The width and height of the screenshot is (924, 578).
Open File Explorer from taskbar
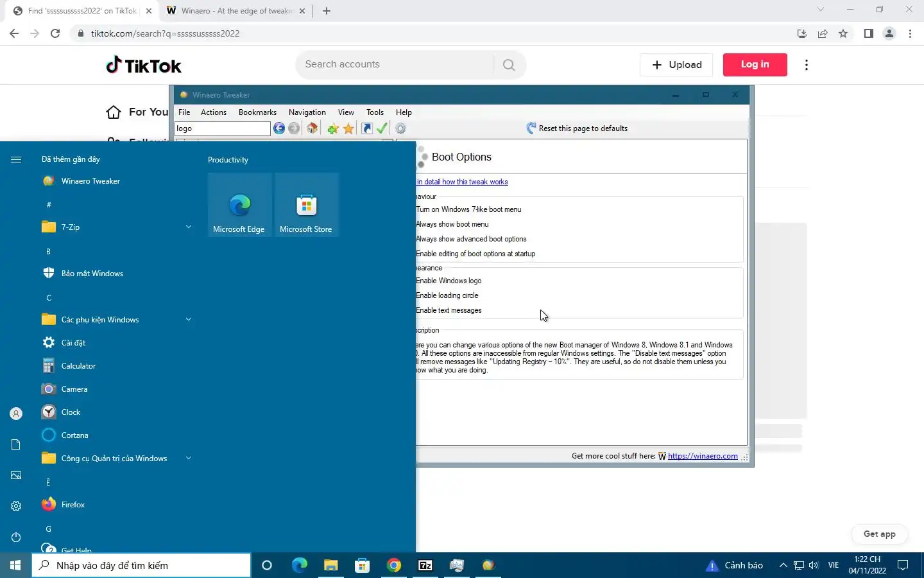click(330, 565)
